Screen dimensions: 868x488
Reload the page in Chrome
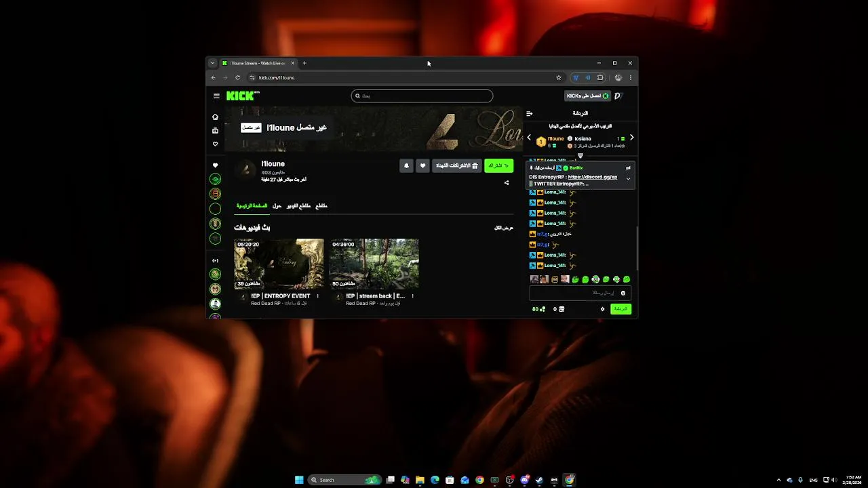coord(237,77)
